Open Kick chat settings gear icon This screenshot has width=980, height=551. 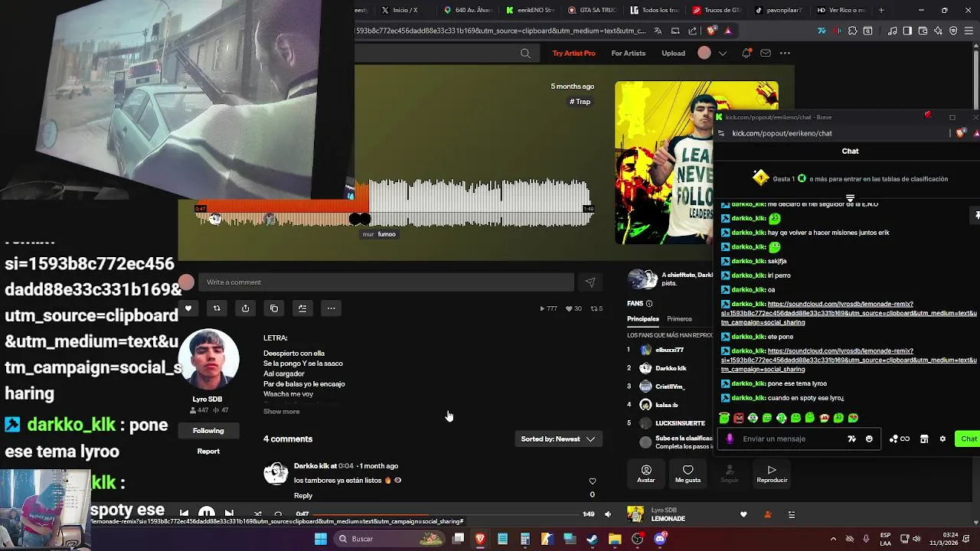click(942, 439)
